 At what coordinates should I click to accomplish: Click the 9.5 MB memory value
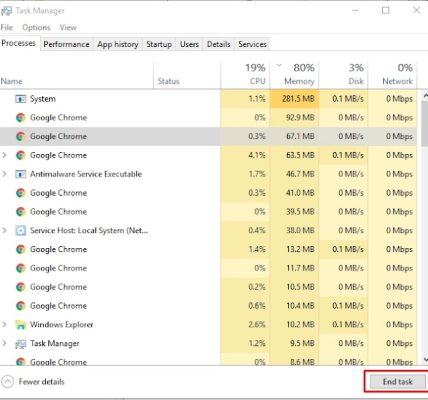click(302, 344)
